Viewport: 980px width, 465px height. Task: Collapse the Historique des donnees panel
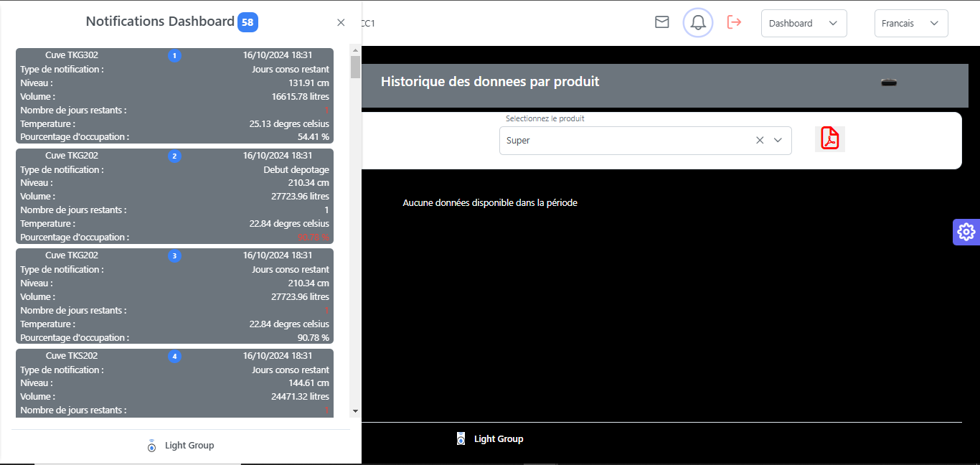point(889,83)
